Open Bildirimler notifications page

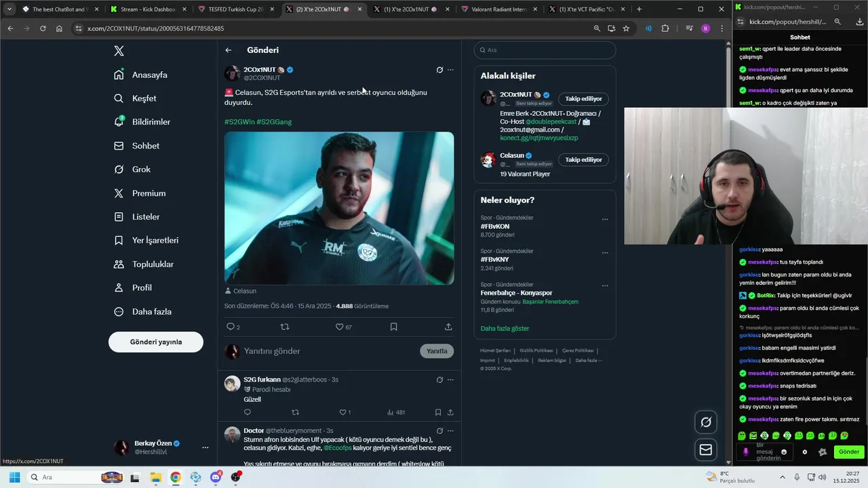142,122
